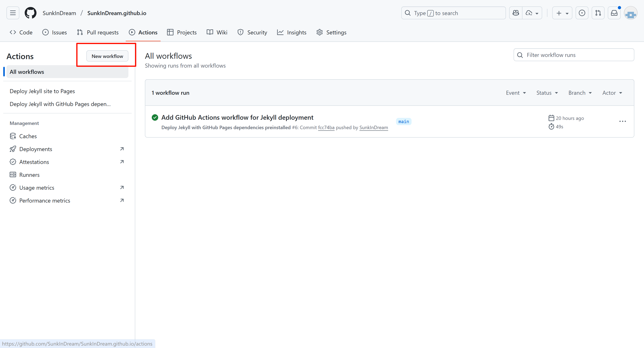Expand the Actor filter dropdown
644x348 pixels.
612,93
